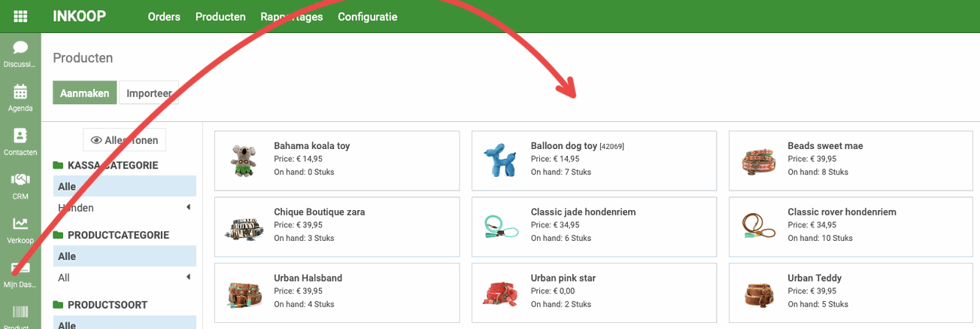The image size is (980, 329).
Task: Expand the All product category arrow
Action: (x=189, y=277)
